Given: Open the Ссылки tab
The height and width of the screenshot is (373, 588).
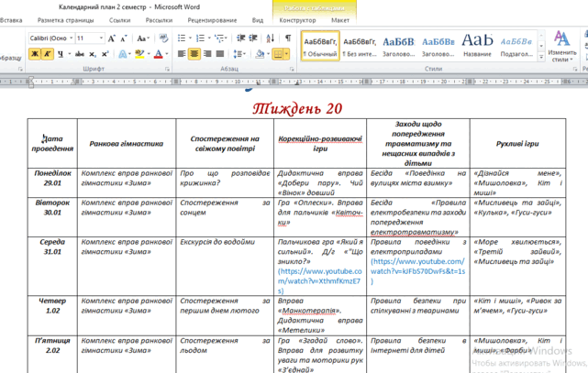Looking at the screenshot, I should [119, 20].
